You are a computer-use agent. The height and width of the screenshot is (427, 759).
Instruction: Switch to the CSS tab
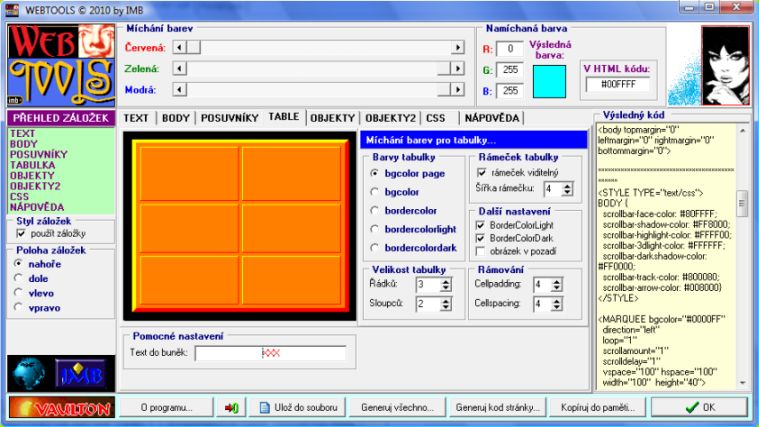point(435,118)
